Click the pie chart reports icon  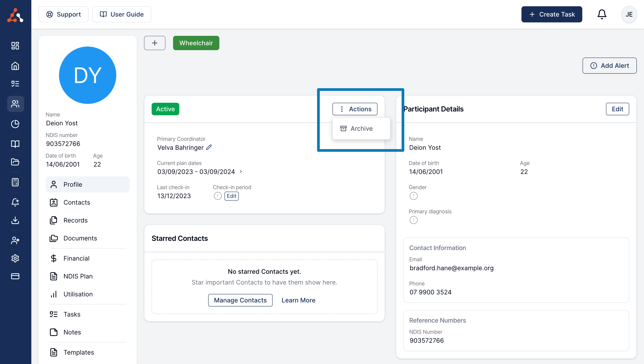pos(15,124)
